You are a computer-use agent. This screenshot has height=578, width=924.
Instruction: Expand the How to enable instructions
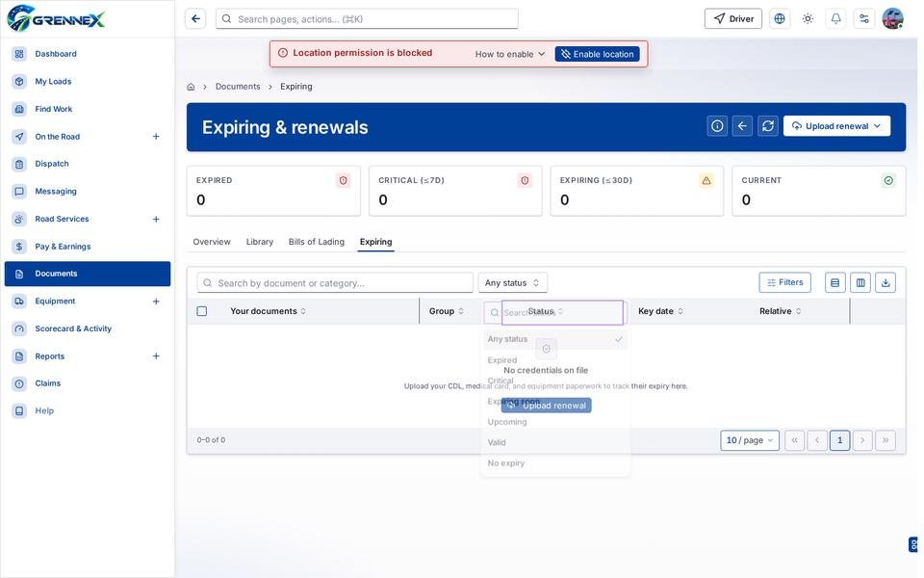tap(510, 54)
